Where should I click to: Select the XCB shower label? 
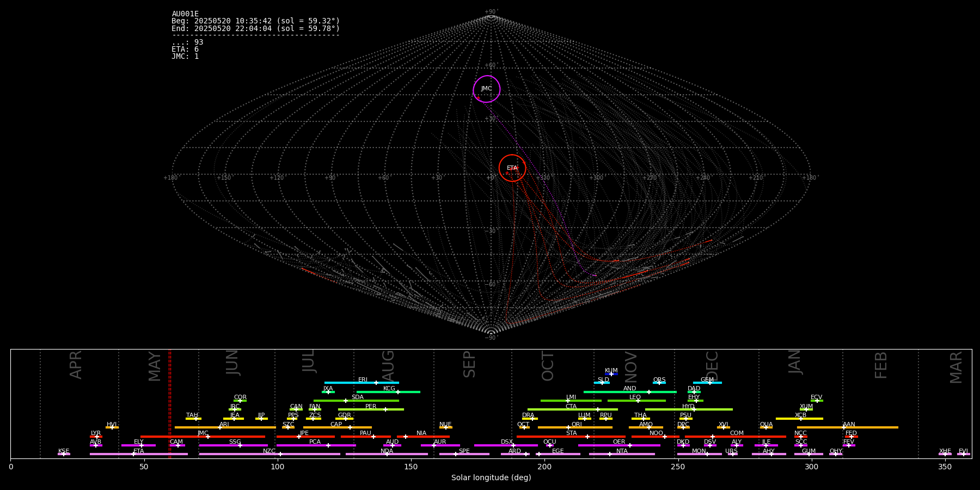click(800, 415)
